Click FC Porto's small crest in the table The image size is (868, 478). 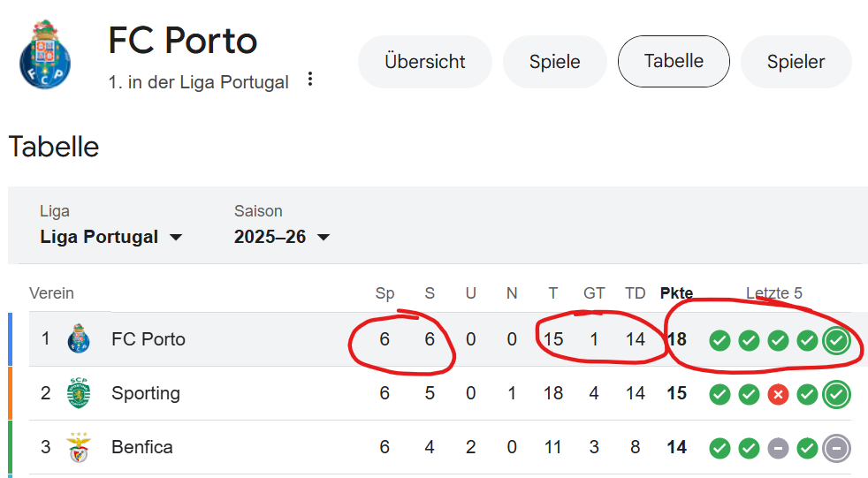pos(80,339)
